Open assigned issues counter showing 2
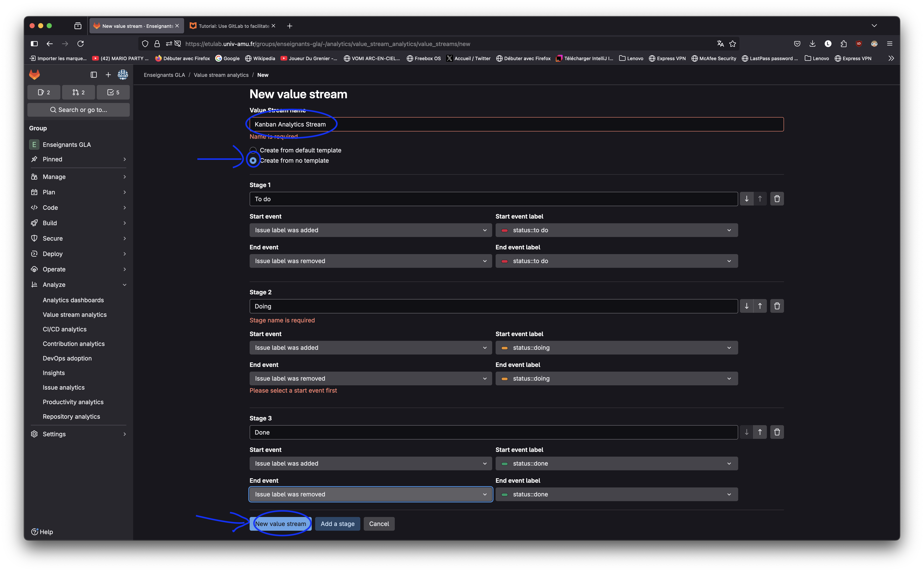The width and height of the screenshot is (924, 572). [44, 92]
